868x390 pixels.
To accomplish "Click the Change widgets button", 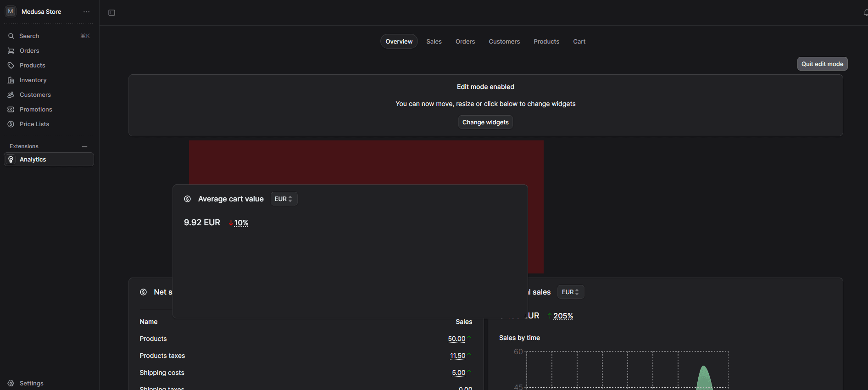I will click(485, 123).
